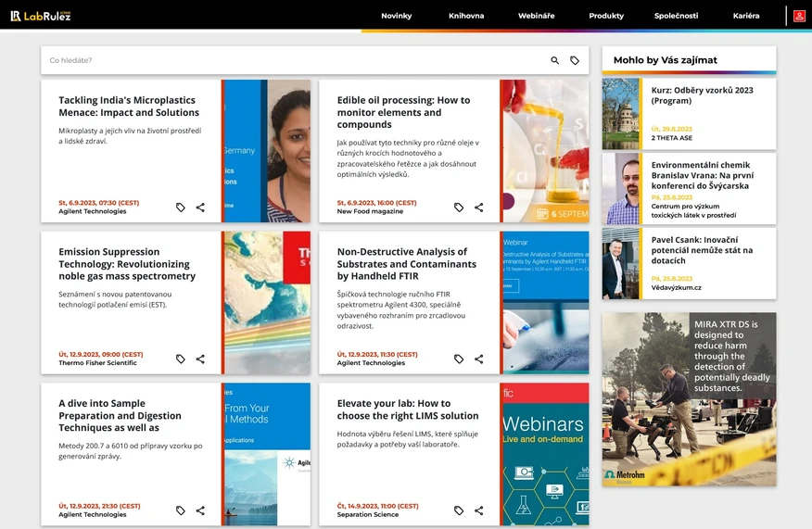This screenshot has height=529, width=812.
Task: Click the Sample Preparation card image
Action: point(266,455)
